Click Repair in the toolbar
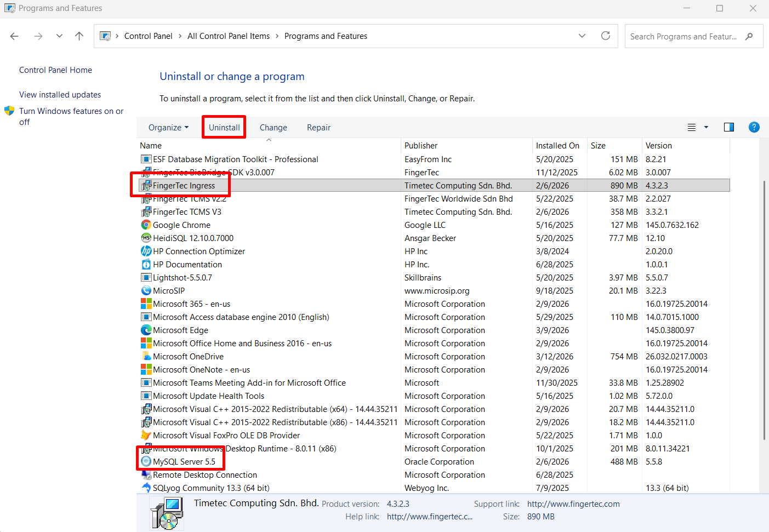The image size is (769, 532). pos(318,128)
